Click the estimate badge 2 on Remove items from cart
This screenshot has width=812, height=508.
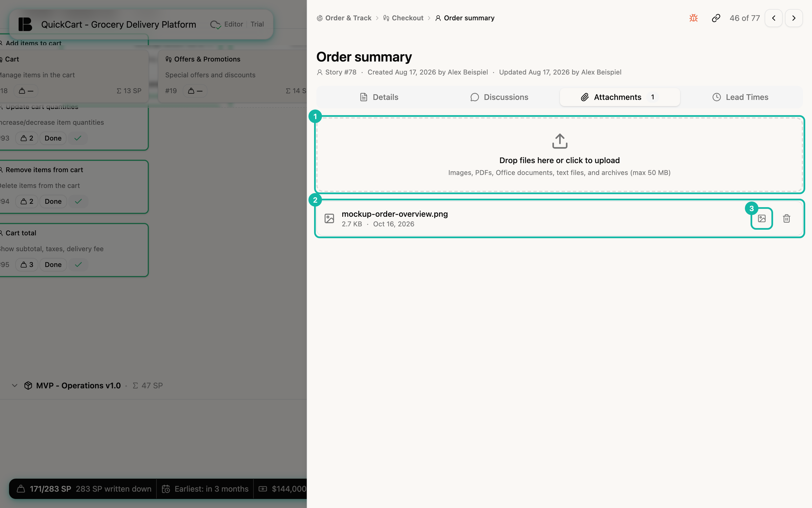click(27, 201)
